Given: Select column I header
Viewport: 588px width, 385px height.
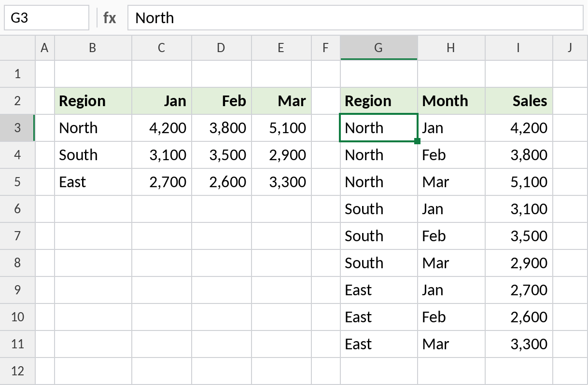Looking at the screenshot, I should 519,47.
